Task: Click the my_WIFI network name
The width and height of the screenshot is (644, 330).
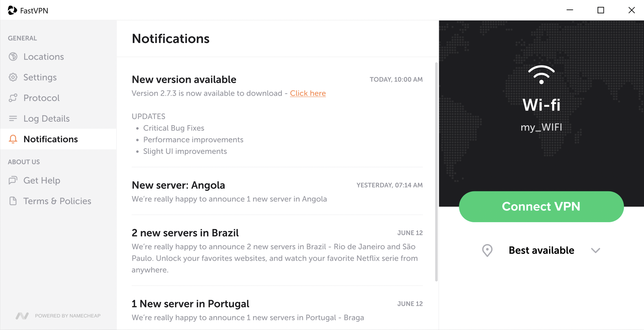Action: [541, 128]
